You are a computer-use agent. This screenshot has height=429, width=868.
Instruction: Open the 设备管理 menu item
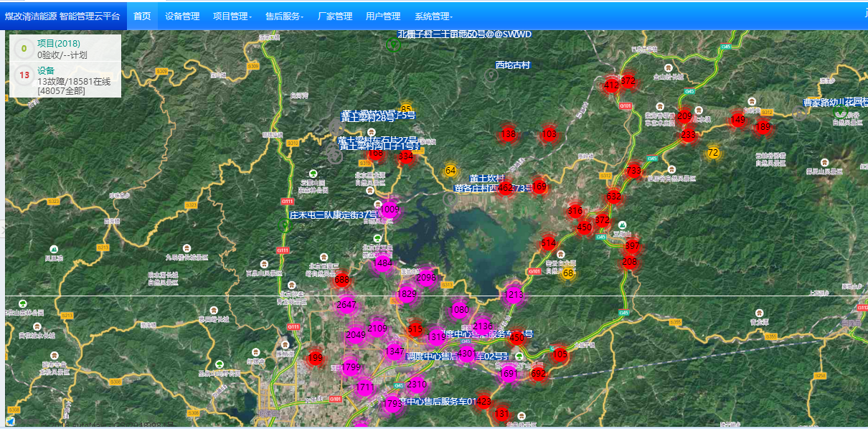tap(182, 16)
